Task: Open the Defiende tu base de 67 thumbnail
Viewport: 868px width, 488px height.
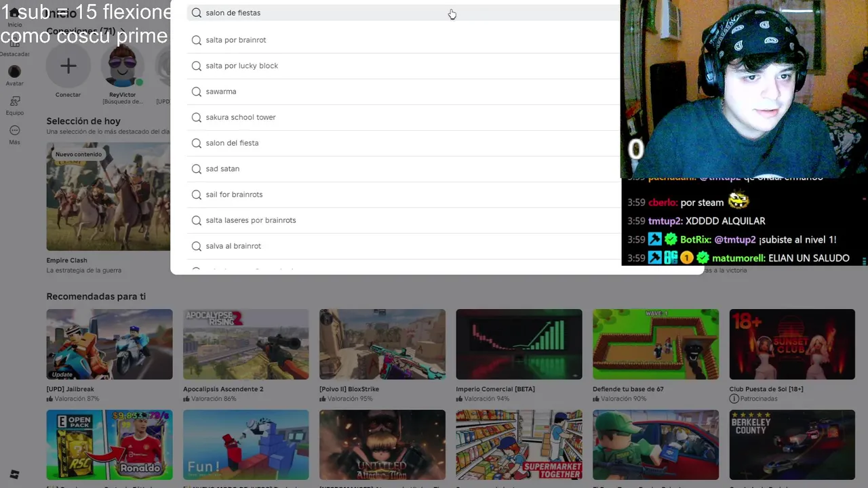Action: [656, 344]
